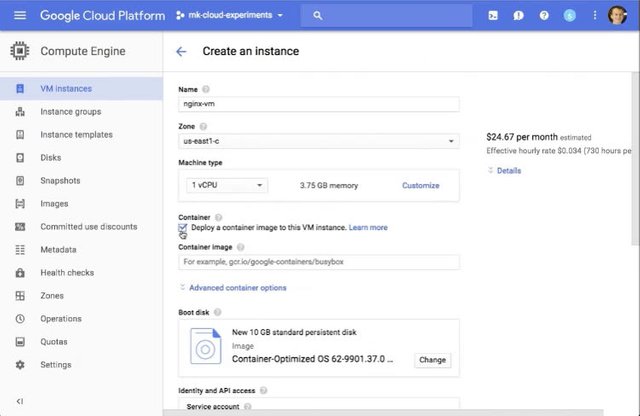Click help icon next to Container

[218, 217]
